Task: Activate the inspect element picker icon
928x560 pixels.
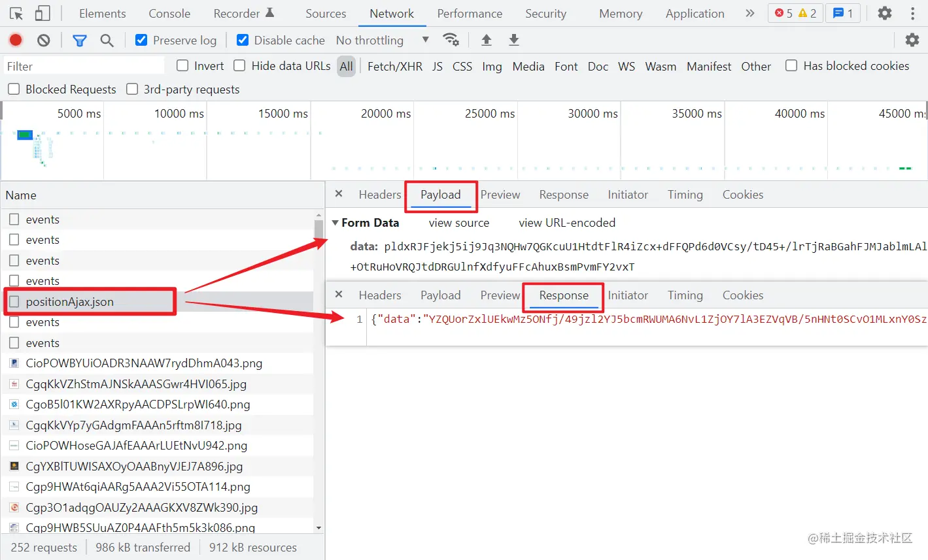Action: coord(16,14)
